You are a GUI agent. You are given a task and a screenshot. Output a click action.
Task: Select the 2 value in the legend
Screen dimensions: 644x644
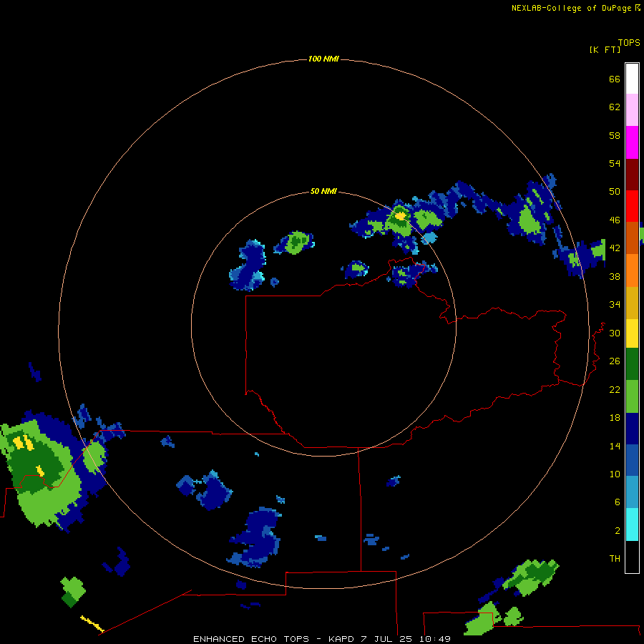click(618, 531)
